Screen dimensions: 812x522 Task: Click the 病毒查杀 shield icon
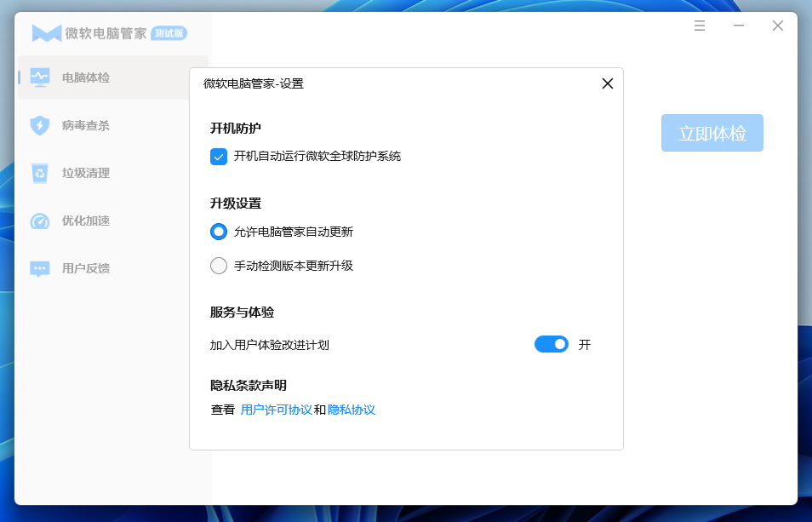pyautogui.click(x=40, y=125)
